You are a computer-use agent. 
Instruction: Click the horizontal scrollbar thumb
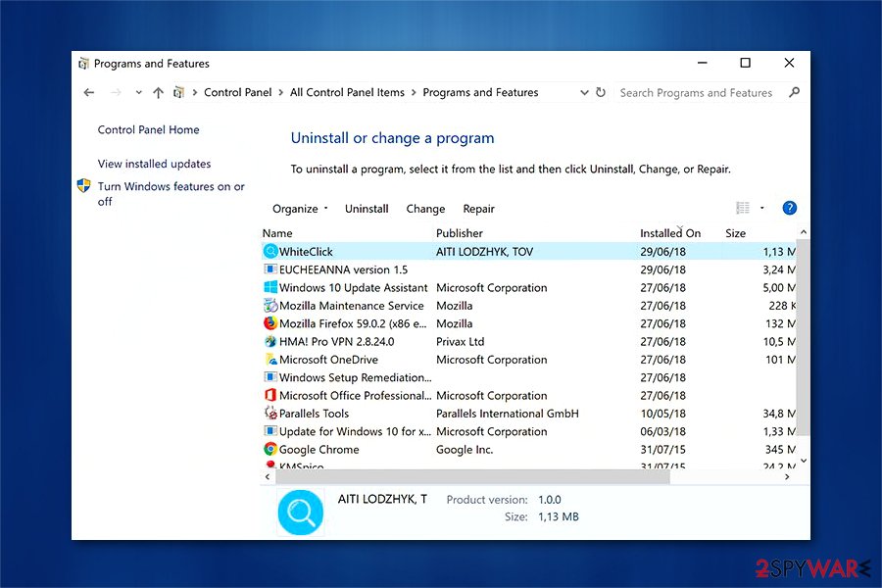tap(472, 476)
